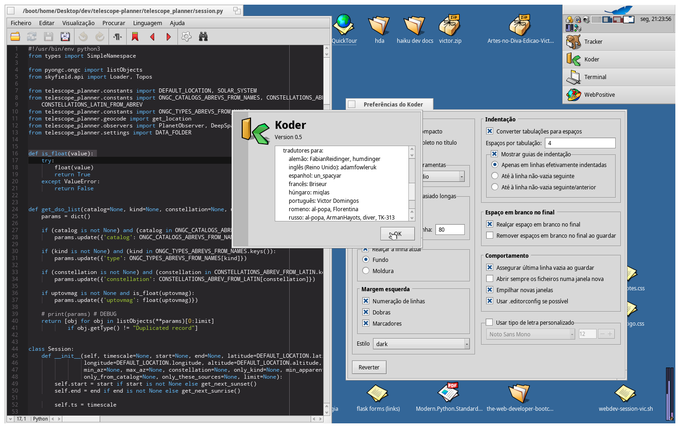
Task: Open preferences via toolbar gear icon
Action: point(185,36)
